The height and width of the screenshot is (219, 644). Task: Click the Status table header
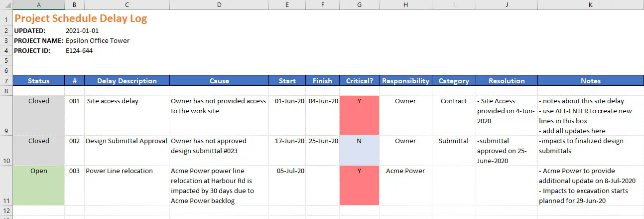(x=39, y=81)
